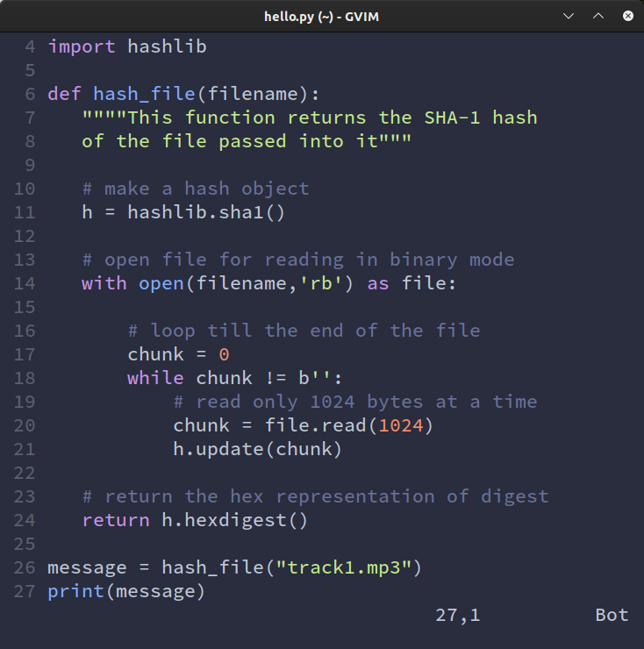
Task: Click line 'message = hash_file("track1.mp3")'
Action: [x=235, y=567]
